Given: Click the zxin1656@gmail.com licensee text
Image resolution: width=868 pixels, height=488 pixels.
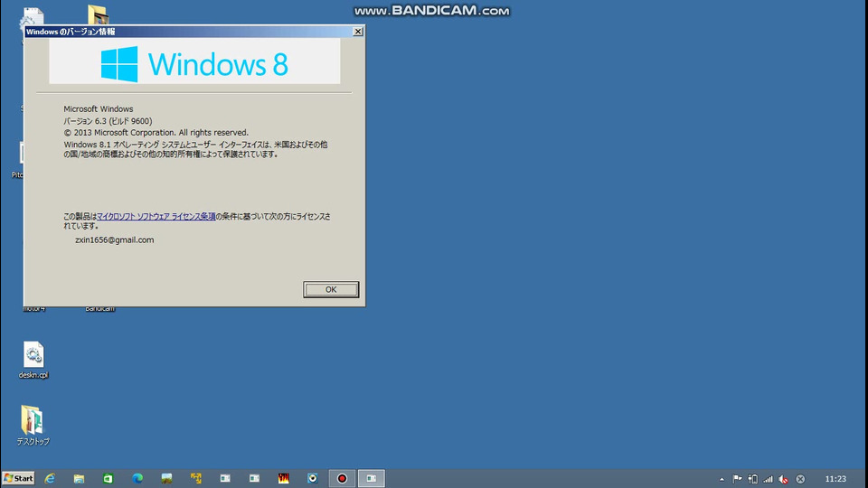Looking at the screenshot, I should (115, 239).
